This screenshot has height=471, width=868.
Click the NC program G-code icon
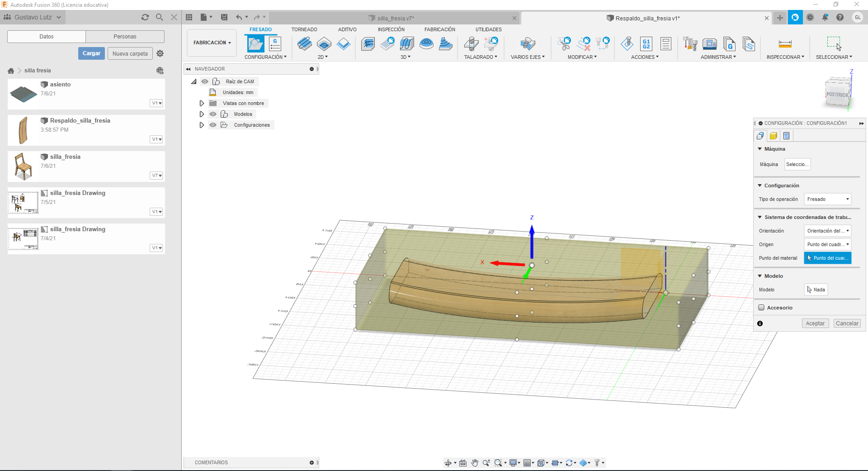tap(275, 44)
